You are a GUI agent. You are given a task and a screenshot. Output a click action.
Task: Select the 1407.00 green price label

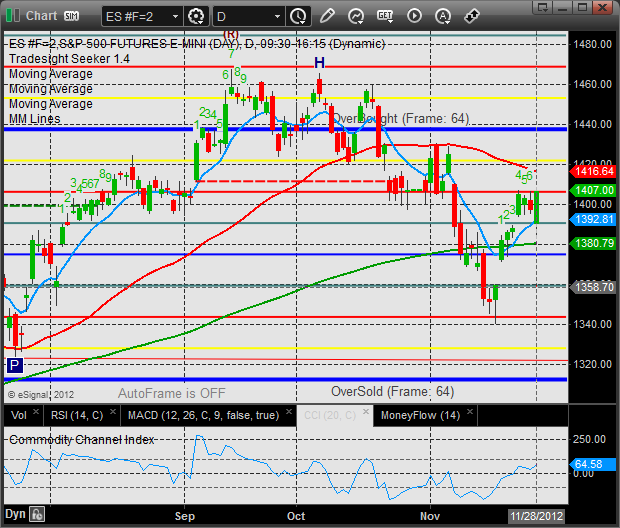point(592,190)
